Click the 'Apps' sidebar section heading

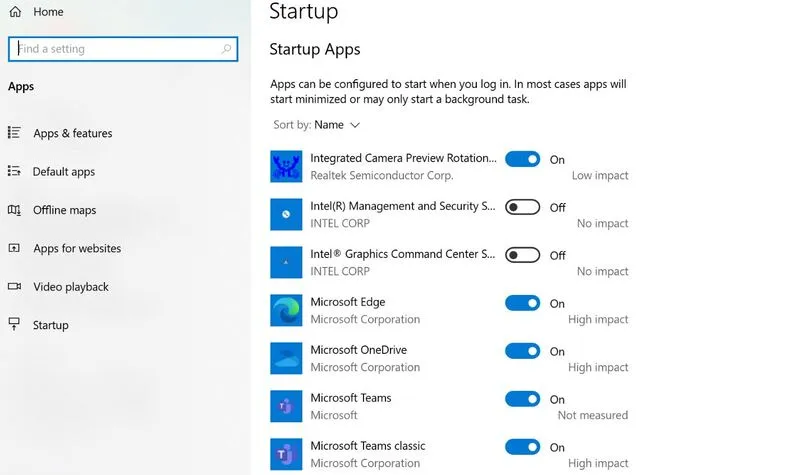coord(21,87)
